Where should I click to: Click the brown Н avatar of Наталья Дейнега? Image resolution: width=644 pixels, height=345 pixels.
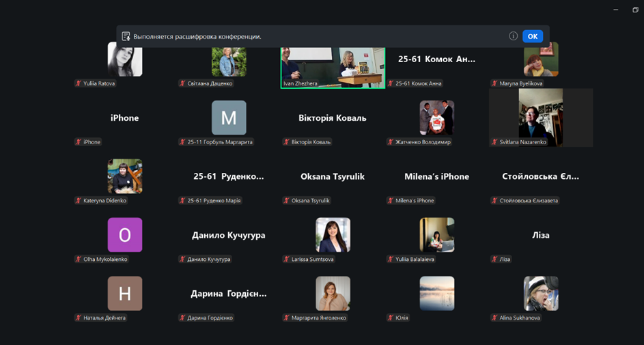[x=125, y=293]
